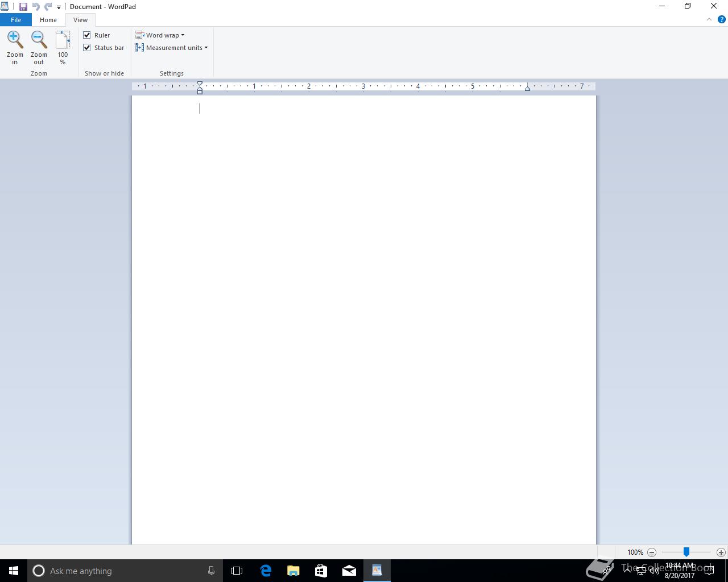Click the first-line indent marker on the ruler

(x=200, y=84)
